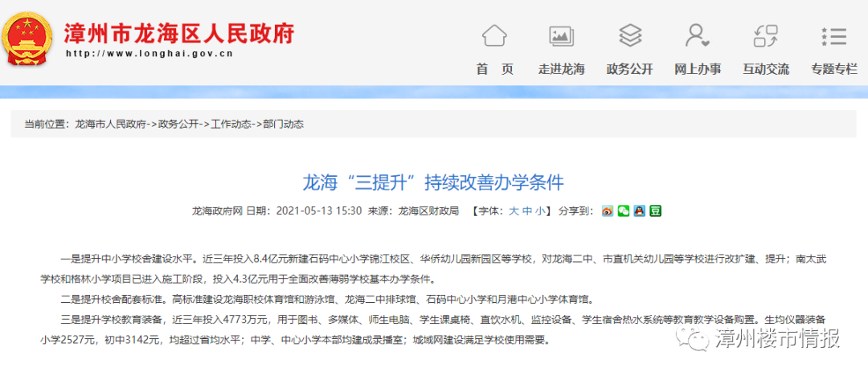Screen dimensions: 868x376
Task: Click the 漳州市龙海区人民政府 site title
Action: (178, 34)
